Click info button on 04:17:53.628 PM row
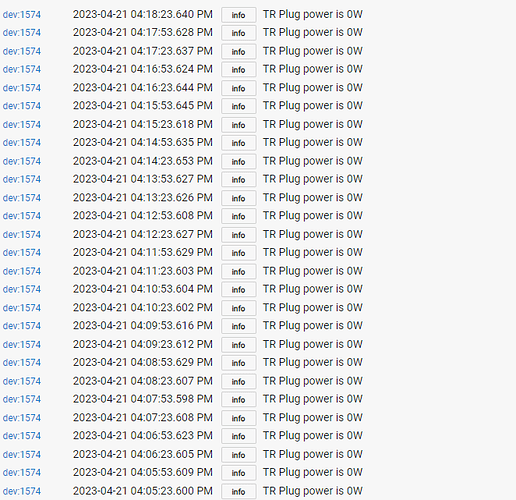This screenshot has height=500, width=516. [x=239, y=33]
